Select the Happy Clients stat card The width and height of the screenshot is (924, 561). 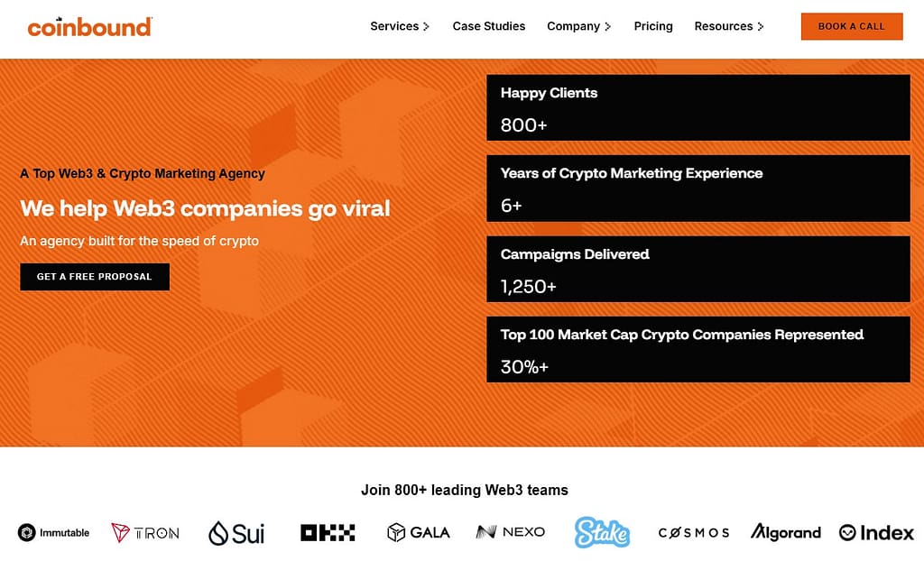coord(698,106)
